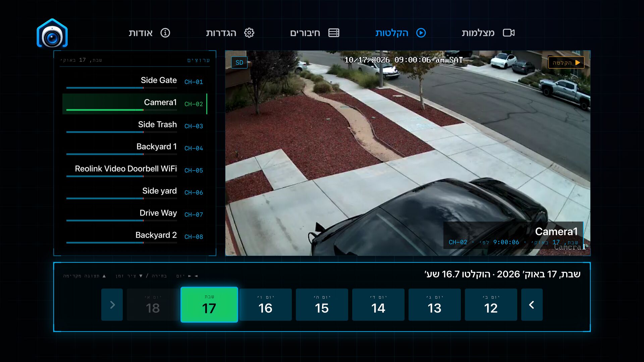Select the Backyard 1 channel
The width and height of the screenshot is (644, 362).
pyautogui.click(x=135, y=148)
